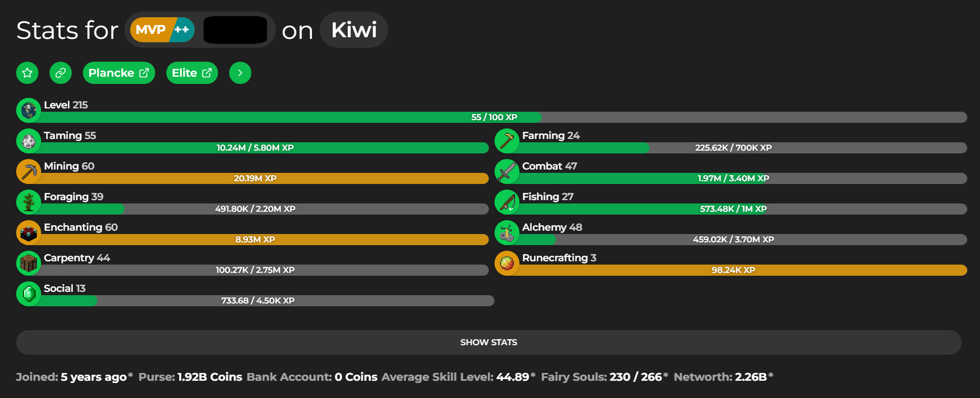980x398 pixels.
Task: Expand more links with chevron arrow
Action: pos(240,73)
